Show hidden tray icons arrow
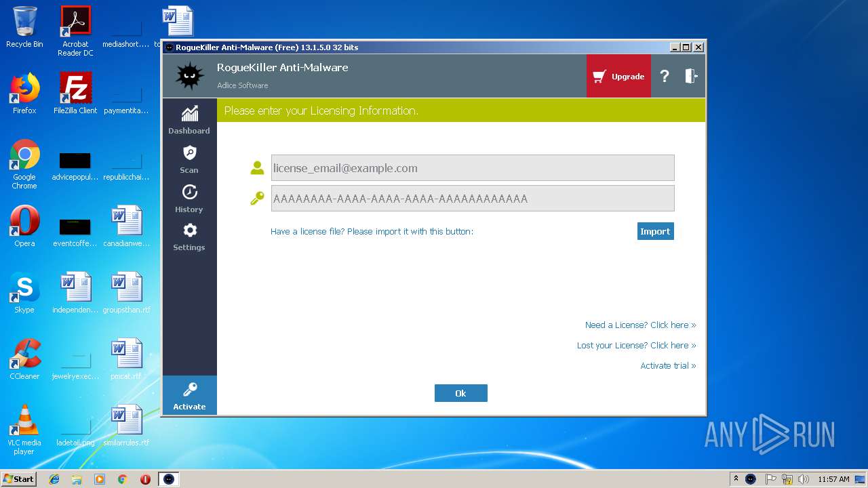Screen dimensions: 868x488 tap(736, 479)
